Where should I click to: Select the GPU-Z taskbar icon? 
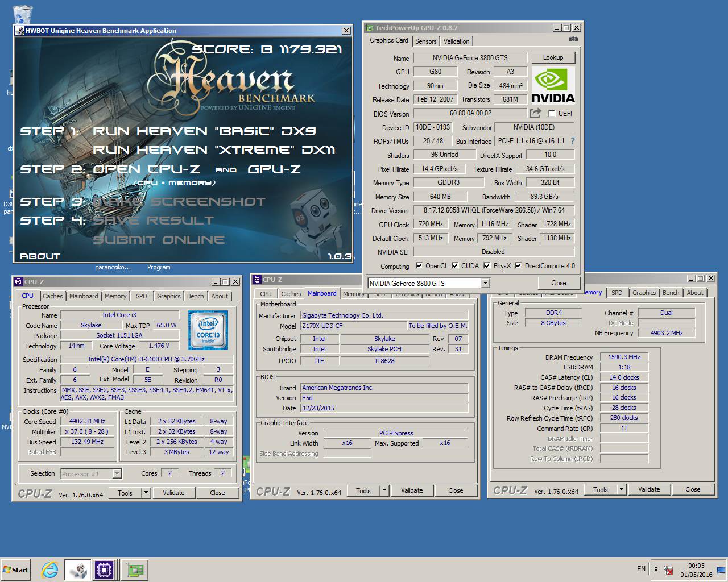coord(135,569)
